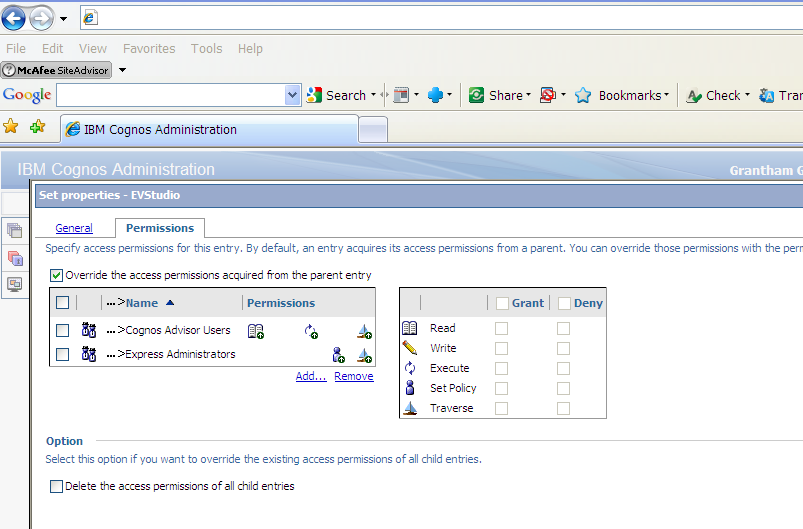Open the File menu

click(16, 49)
